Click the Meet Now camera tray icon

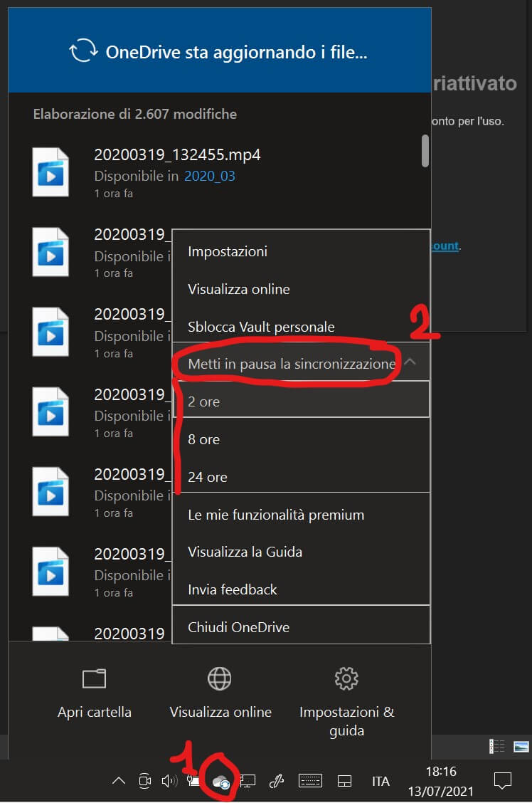click(144, 781)
